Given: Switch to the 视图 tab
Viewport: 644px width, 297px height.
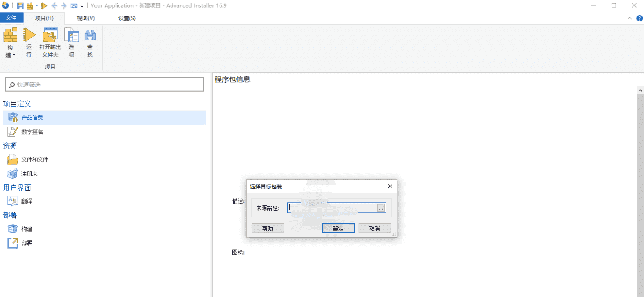Looking at the screenshot, I should [85, 18].
